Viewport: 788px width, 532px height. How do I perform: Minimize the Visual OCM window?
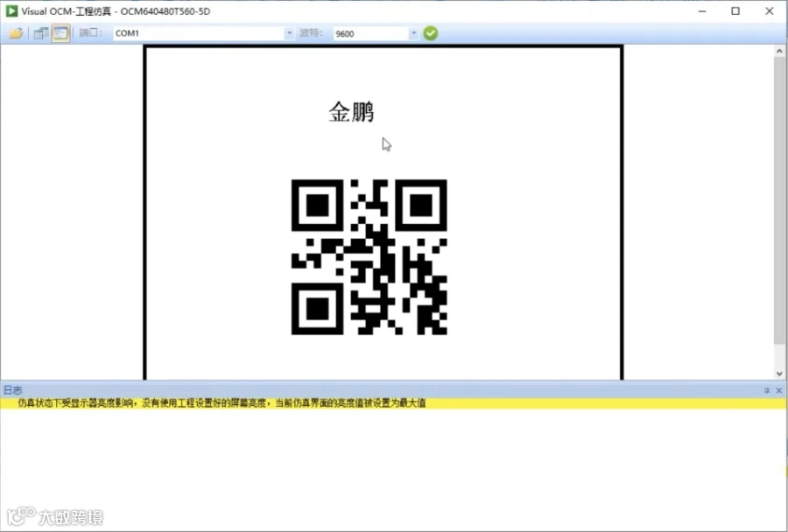point(702,11)
